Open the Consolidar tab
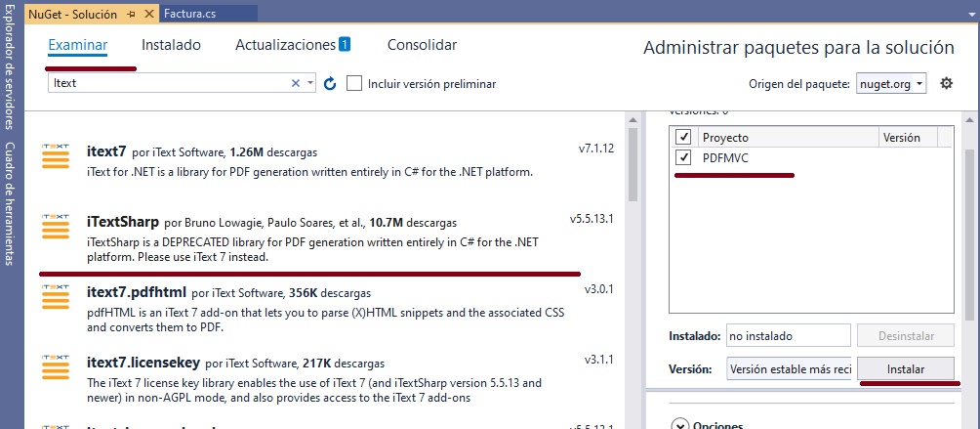The width and height of the screenshot is (980, 429). (x=422, y=45)
